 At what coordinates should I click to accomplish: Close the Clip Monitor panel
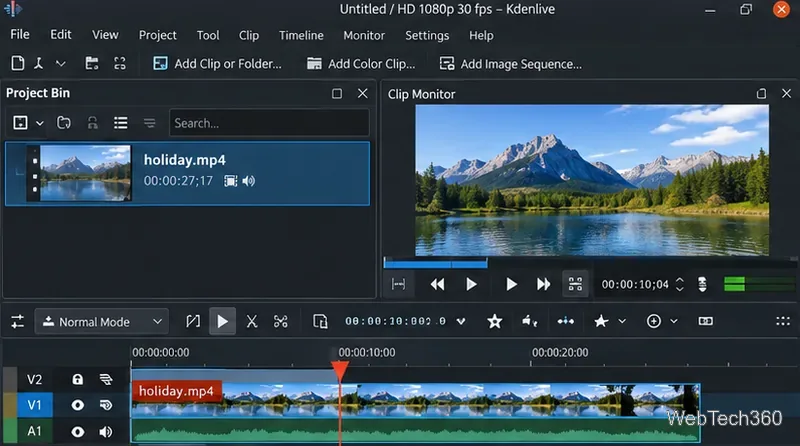[x=786, y=94]
